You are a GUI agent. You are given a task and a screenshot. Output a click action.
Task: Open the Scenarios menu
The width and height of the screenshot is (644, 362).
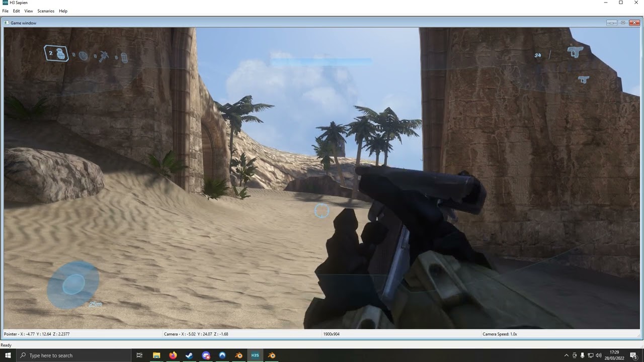(x=46, y=11)
